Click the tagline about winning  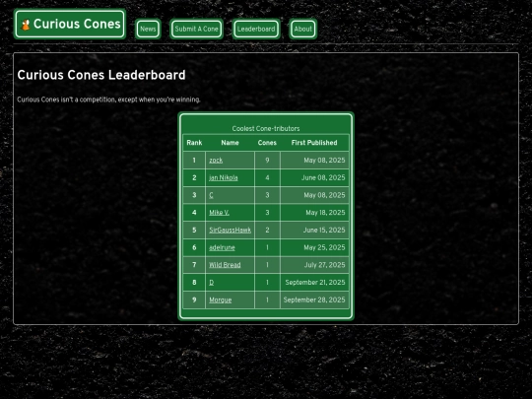[108, 100]
